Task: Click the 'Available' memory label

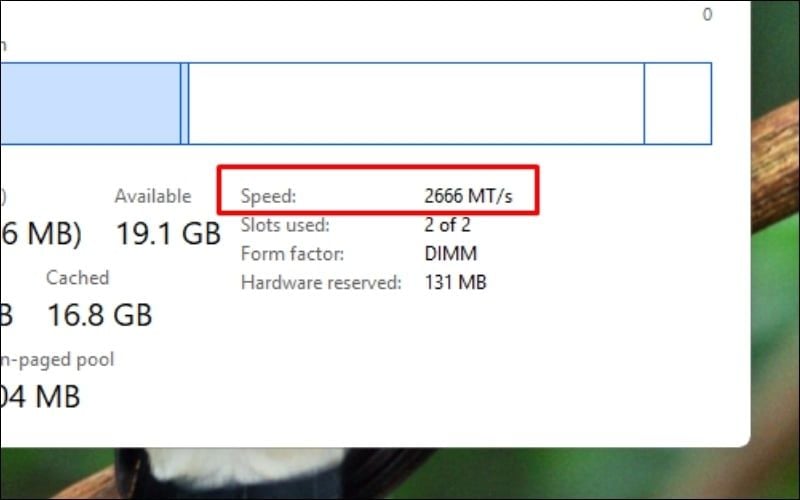Action: [152, 196]
